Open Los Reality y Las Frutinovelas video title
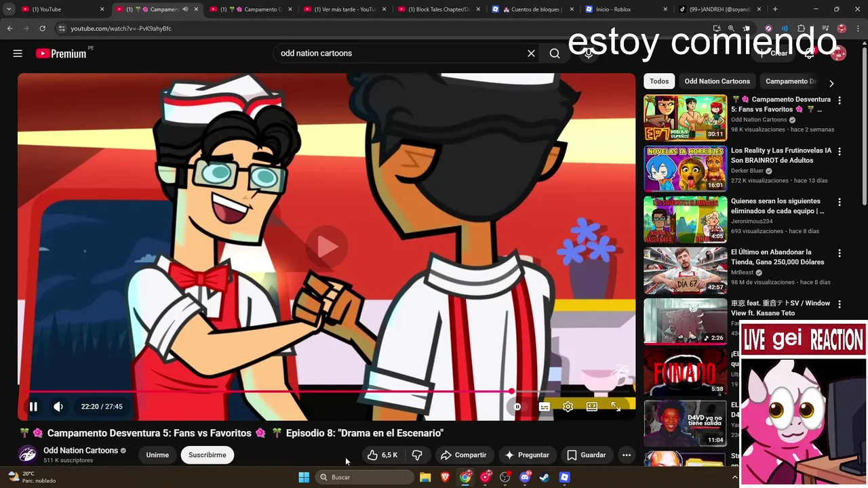 coord(781,155)
